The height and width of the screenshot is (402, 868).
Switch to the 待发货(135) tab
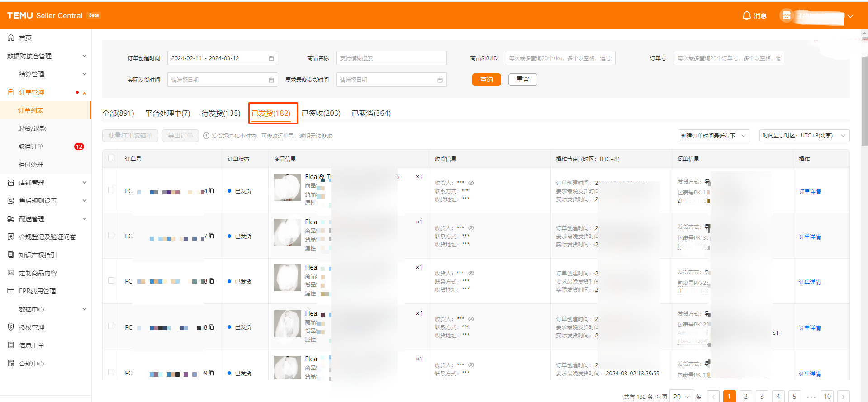(x=221, y=113)
